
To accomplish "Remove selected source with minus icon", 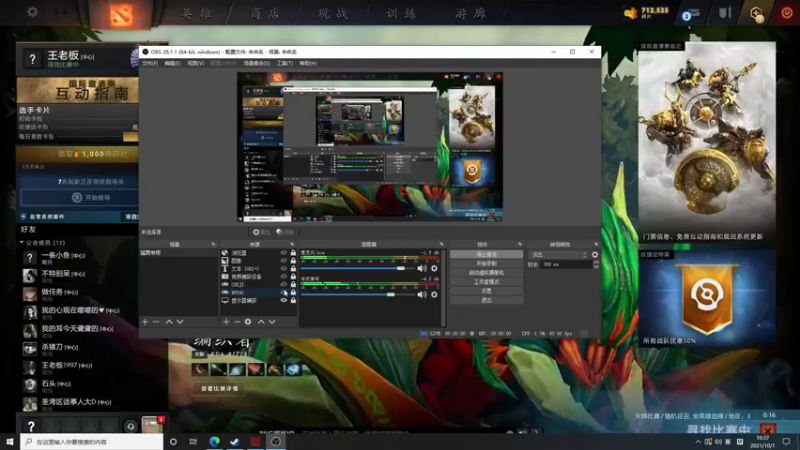I will [237, 322].
